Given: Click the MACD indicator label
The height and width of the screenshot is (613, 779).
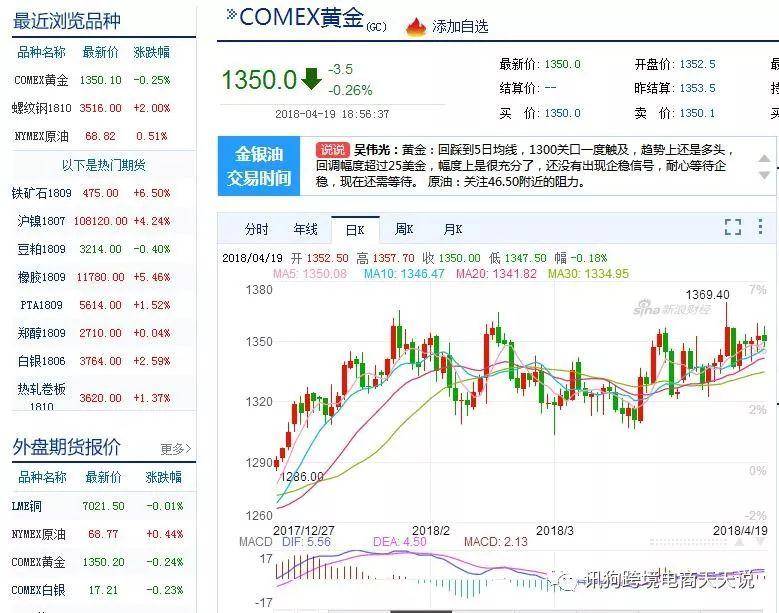Looking at the screenshot, I should 256,541.
